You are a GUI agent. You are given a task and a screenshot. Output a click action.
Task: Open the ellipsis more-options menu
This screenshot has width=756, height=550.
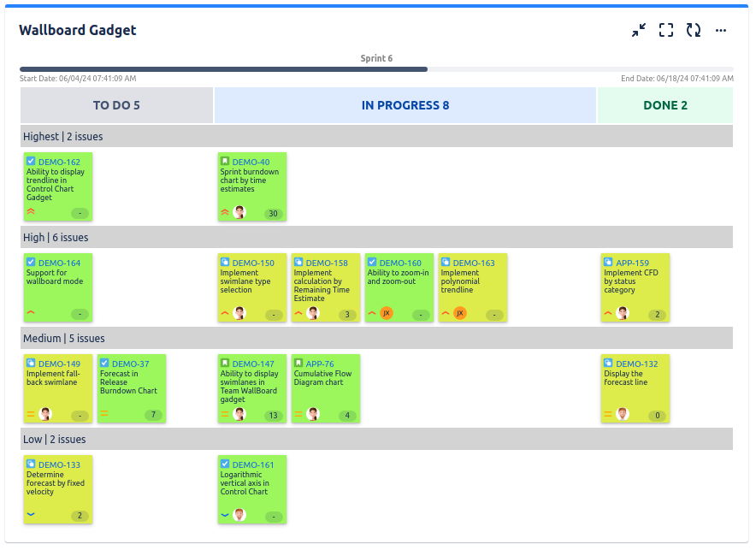[721, 30]
